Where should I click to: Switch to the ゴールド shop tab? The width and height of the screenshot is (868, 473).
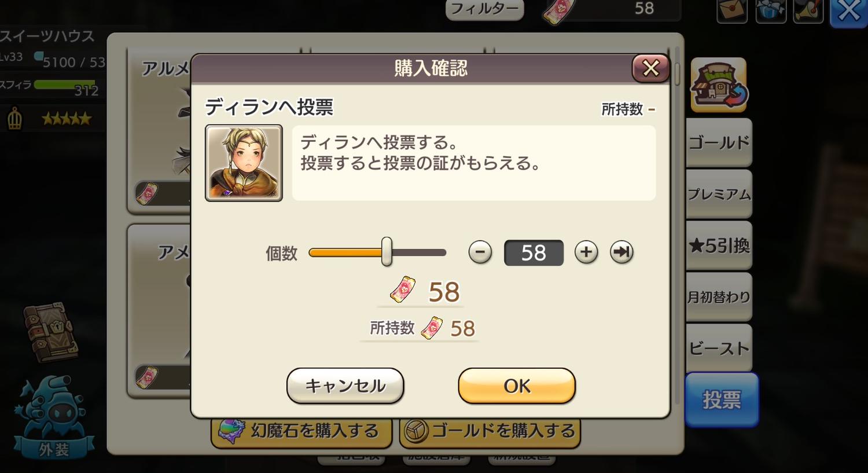(x=719, y=142)
